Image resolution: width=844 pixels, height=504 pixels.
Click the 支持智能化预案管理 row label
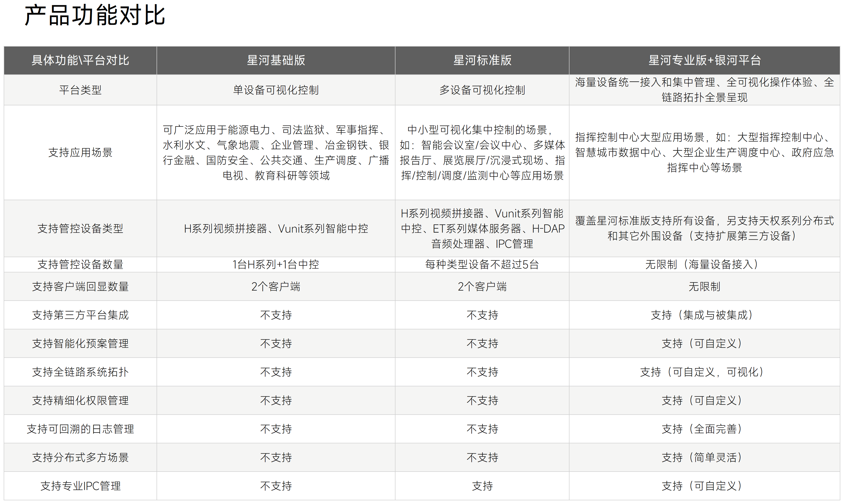coord(80,344)
